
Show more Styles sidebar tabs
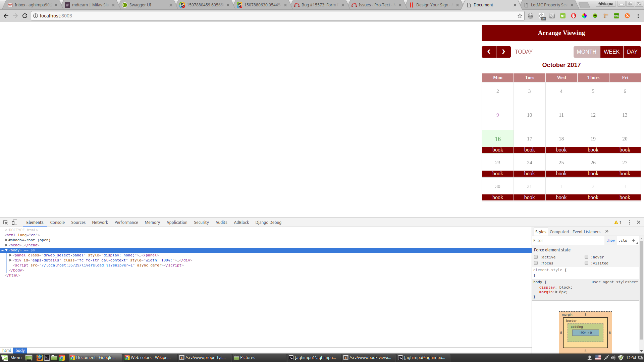point(607,232)
